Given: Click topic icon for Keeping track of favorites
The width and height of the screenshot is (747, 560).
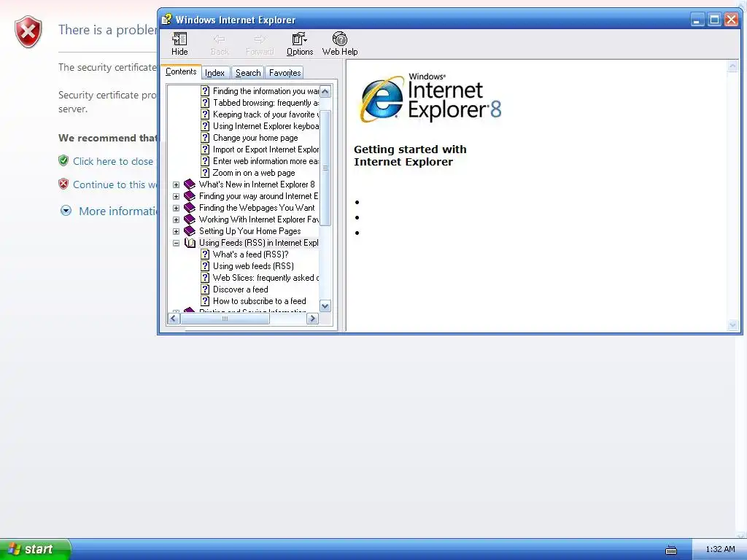Looking at the screenshot, I should coord(205,114).
